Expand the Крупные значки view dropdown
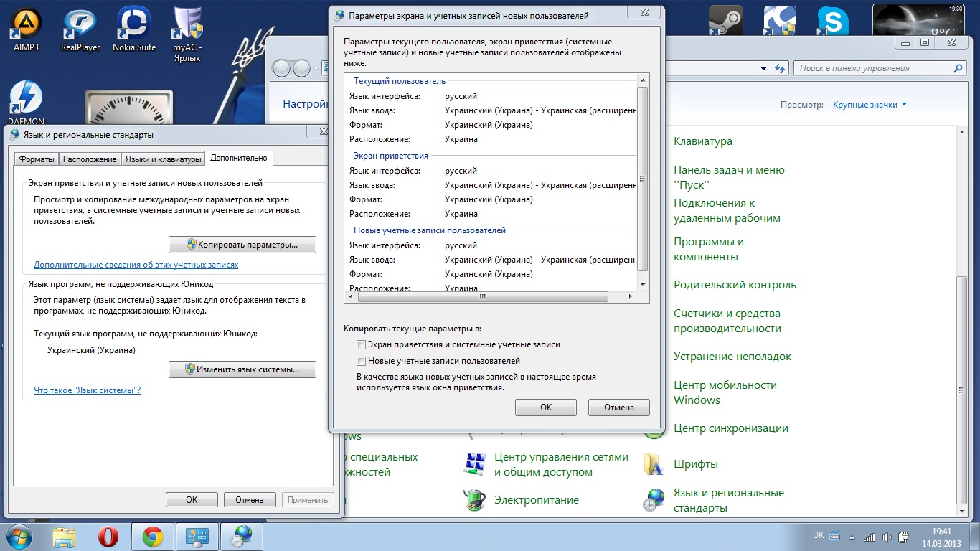 pos(870,105)
